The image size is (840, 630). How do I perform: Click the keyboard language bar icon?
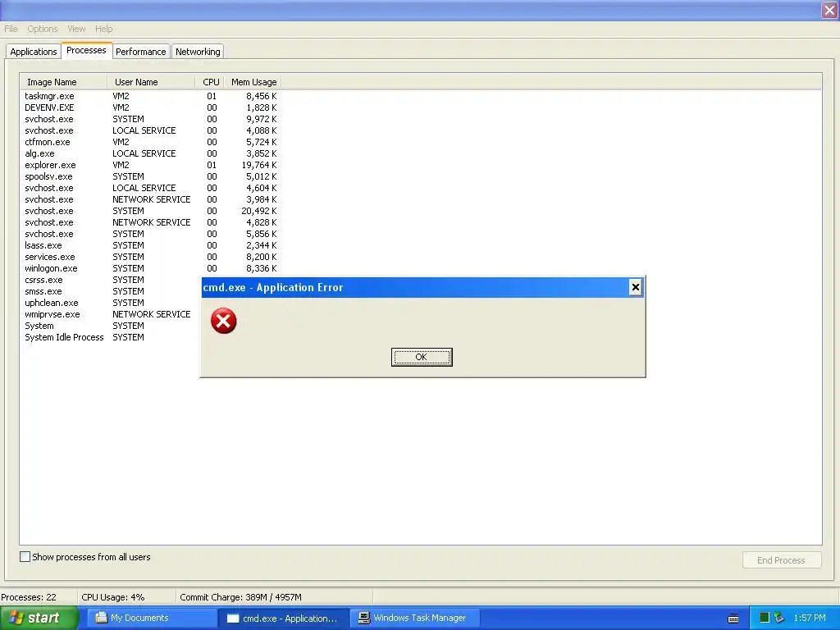(x=733, y=619)
